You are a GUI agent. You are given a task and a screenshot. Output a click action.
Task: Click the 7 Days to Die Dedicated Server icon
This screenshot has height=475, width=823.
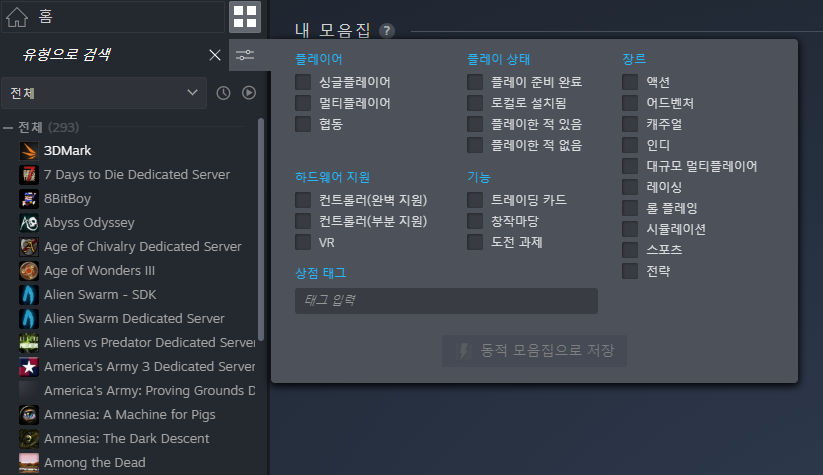click(29, 175)
